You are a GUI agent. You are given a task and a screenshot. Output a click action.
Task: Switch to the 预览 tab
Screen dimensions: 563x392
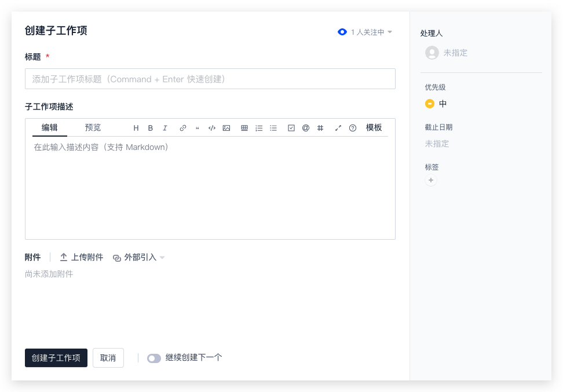(x=93, y=128)
